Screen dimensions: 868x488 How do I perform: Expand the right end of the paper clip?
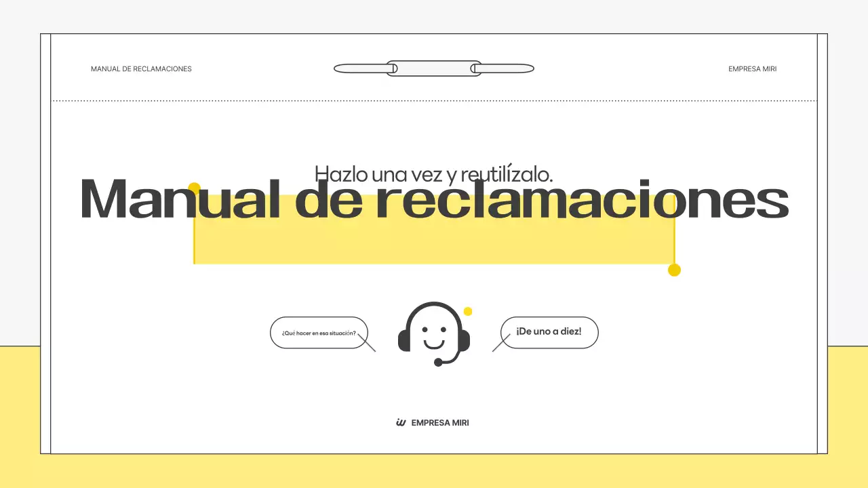[522, 68]
